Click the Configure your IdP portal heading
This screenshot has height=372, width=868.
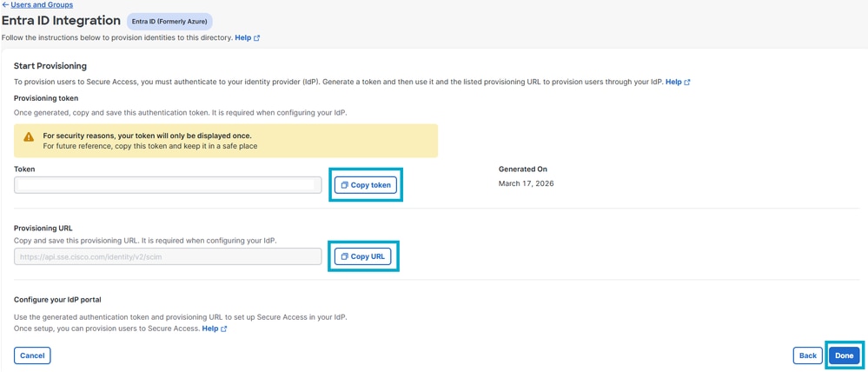(x=57, y=300)
